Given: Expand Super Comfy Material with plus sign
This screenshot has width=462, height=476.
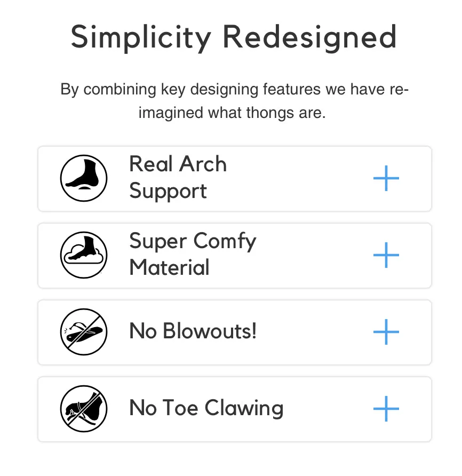Looking at the screenshot, I should tap(386, 255).
